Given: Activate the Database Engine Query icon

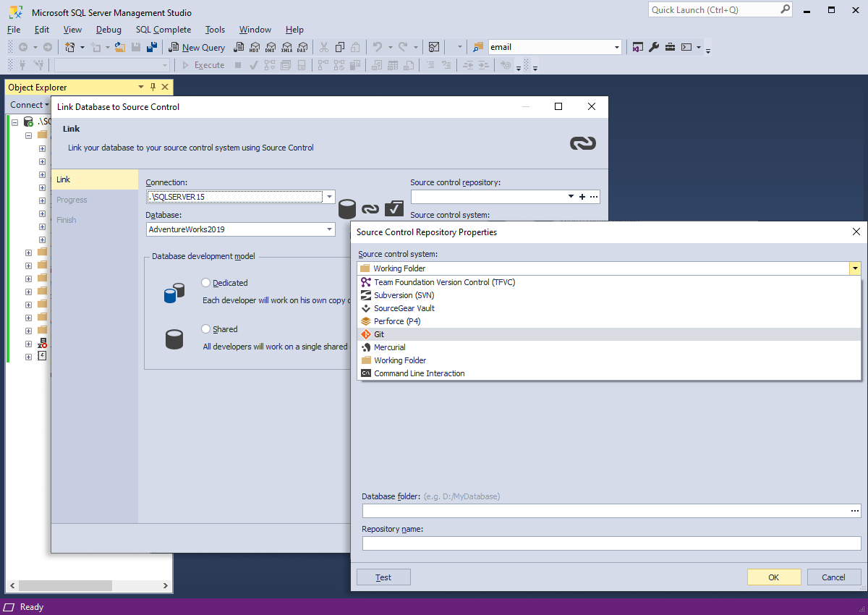Looking at the screenshot, I should 239,47.
